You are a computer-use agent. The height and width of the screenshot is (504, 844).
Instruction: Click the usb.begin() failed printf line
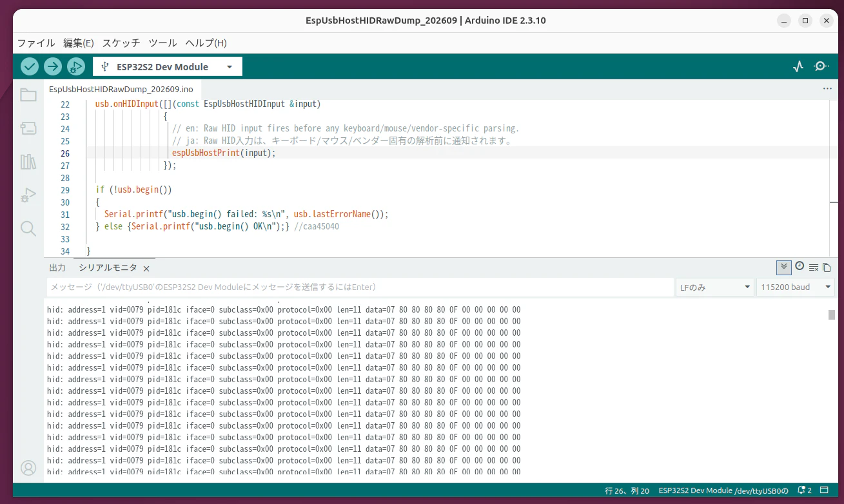click(246, 215)
